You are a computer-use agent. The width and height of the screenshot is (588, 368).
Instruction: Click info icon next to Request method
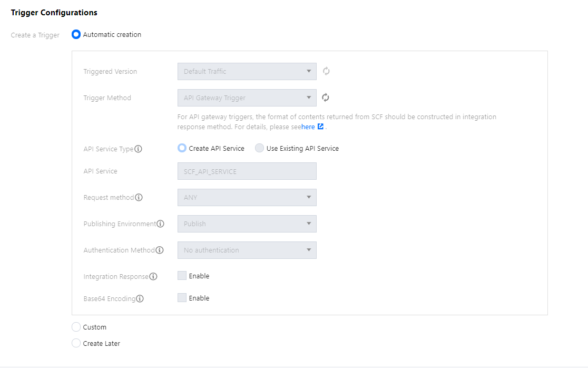139,198
